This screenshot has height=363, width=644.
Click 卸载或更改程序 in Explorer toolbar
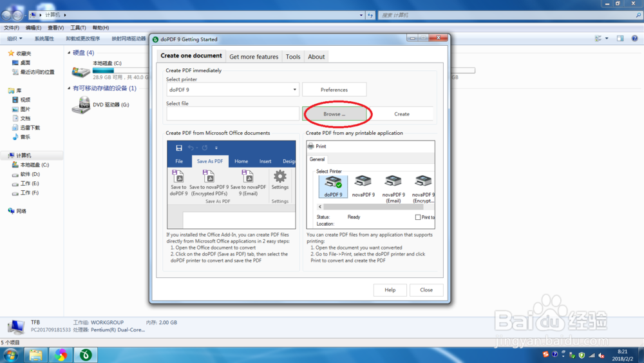(x=82, y=39)
